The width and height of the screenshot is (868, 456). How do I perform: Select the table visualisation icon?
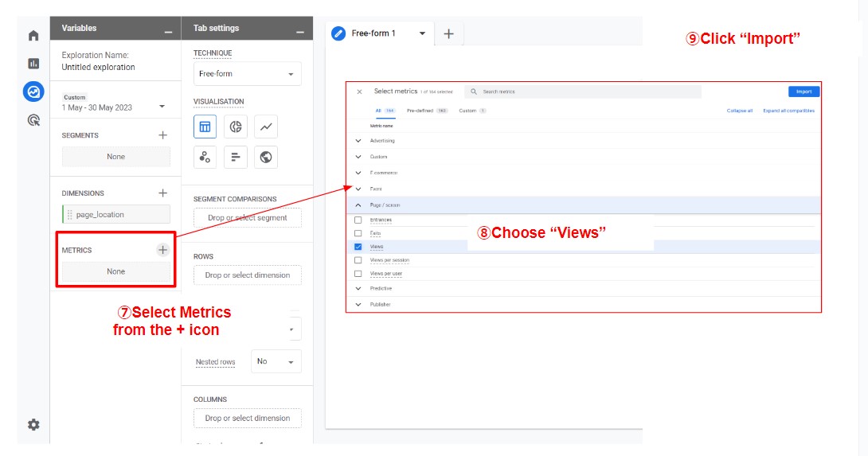(205, 127)
